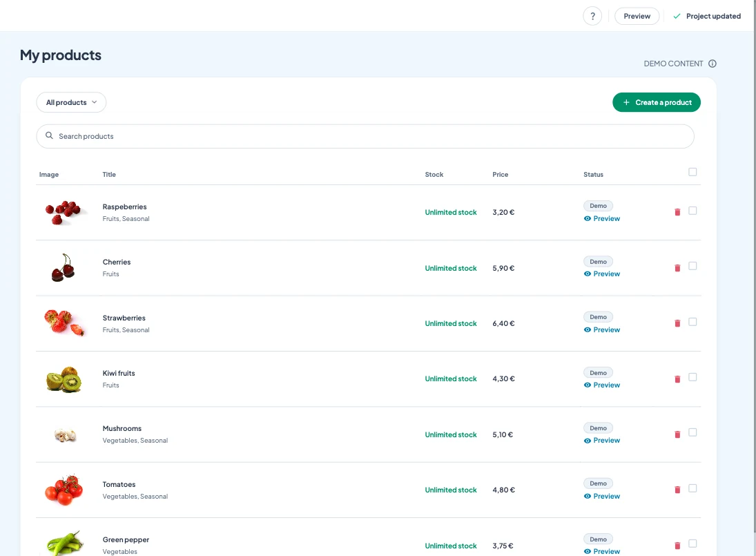Toggle the select-all checkbox in table header
The width and height of the screenshot is (756, 556).
(692, 172)
